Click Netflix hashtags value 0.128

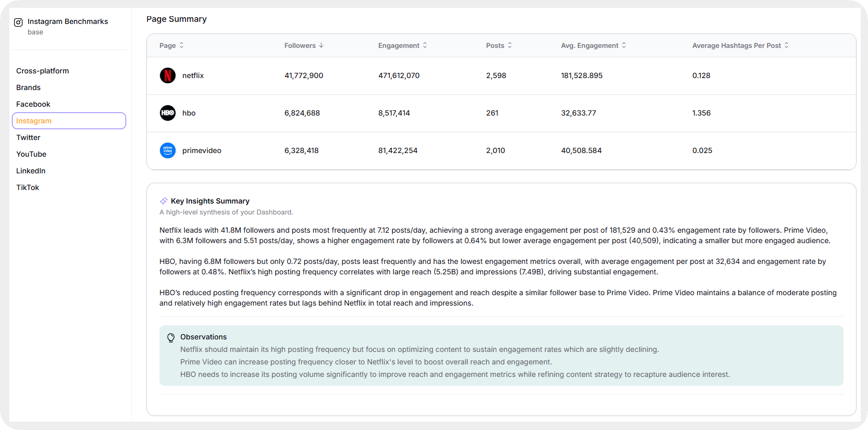click(x=701, y=75)
